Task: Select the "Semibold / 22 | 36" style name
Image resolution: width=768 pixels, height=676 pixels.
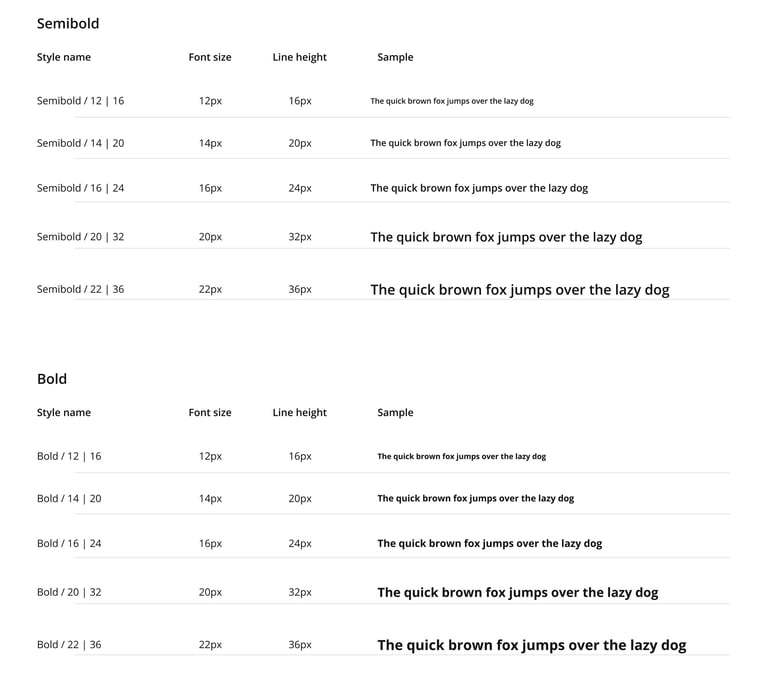Action: [80, 290]
